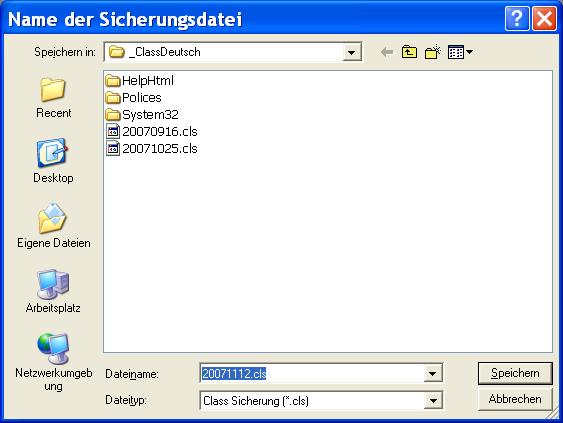563x423 pixels.
Task: Go up one folder level
Action: click(x=409, y=52)
